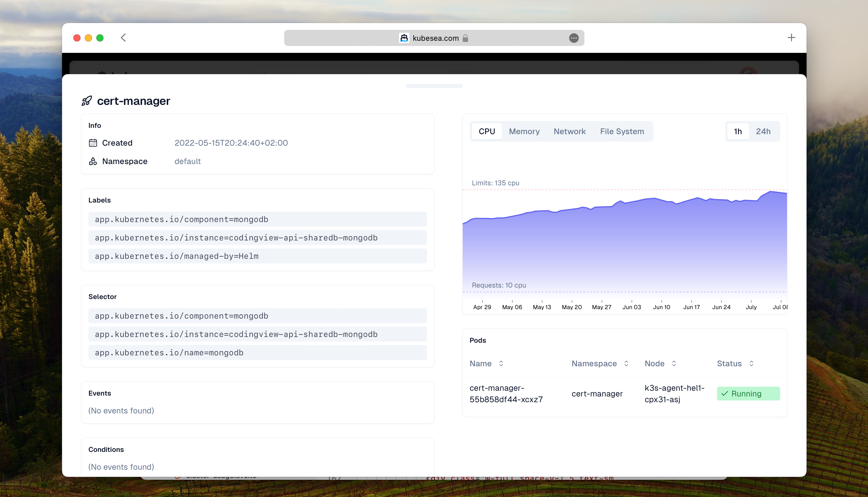This screenshot has height=497, width=868.
Task: Click the sheet drag handle at top
Action: click(434, 86)
